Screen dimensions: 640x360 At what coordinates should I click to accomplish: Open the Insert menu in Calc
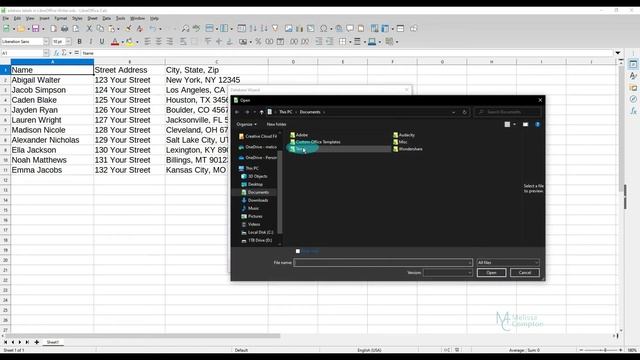point(44,18)
